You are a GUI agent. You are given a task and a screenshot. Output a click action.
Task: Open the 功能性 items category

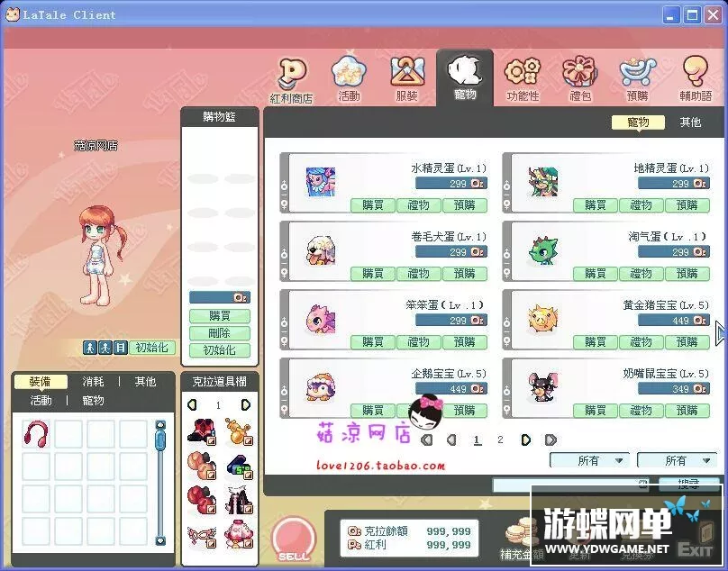tap(522, 77)
